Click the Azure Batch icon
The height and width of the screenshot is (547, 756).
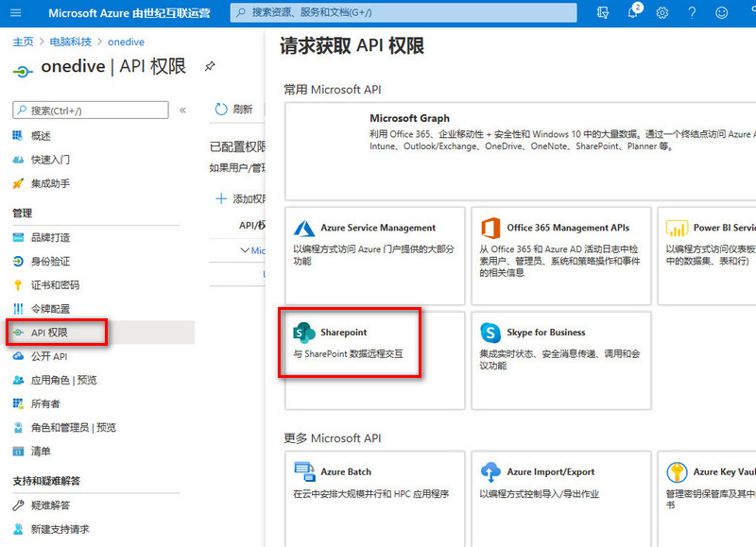(x=304, y=471)
